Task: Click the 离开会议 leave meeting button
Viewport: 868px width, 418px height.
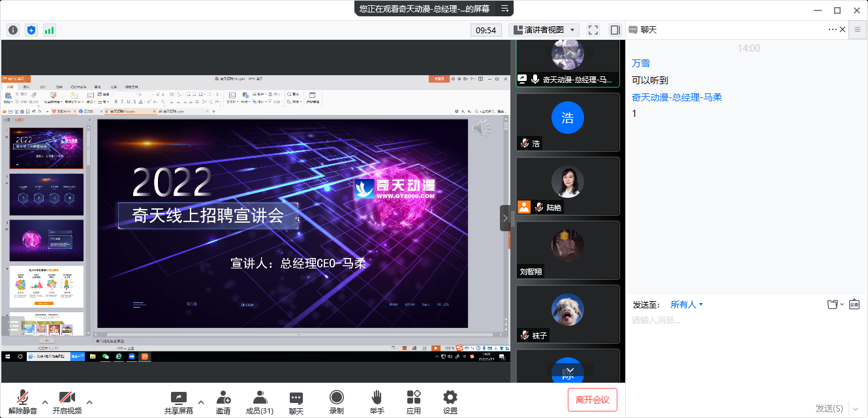Action: click(x=593, y=400)
